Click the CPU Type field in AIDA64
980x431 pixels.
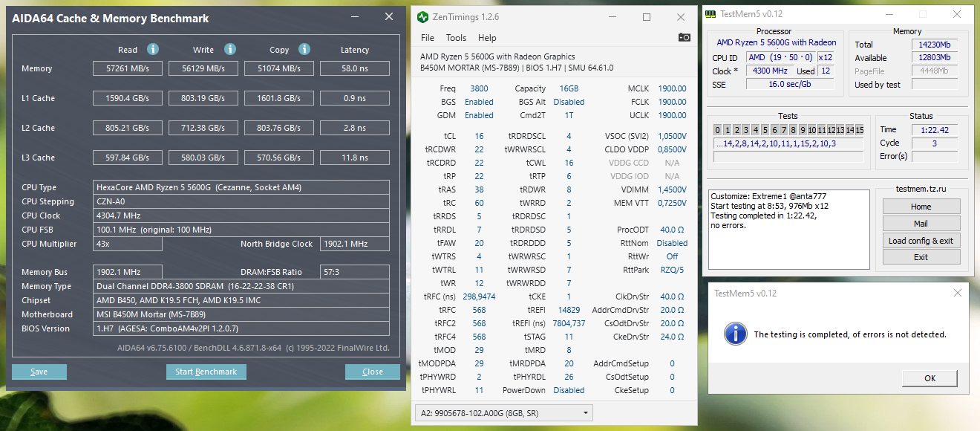(241, 187)
